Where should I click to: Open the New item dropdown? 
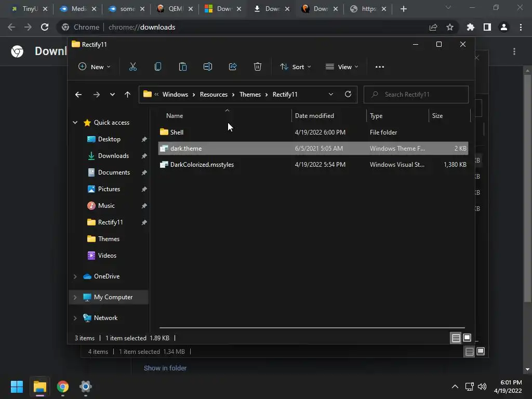coord(95,67)
